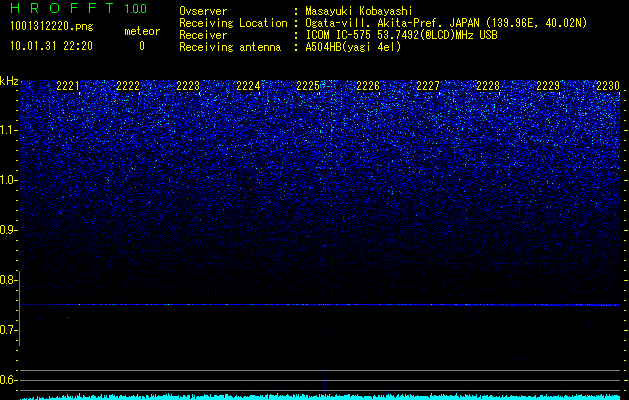Click the 'meteor' count label
This screenshot has height=400, width=629.
click(142, 31)
